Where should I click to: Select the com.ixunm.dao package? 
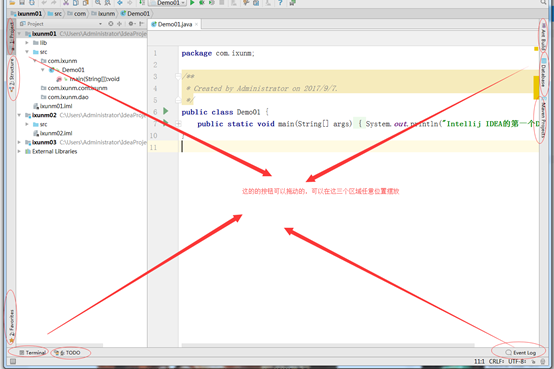[64, 97]
